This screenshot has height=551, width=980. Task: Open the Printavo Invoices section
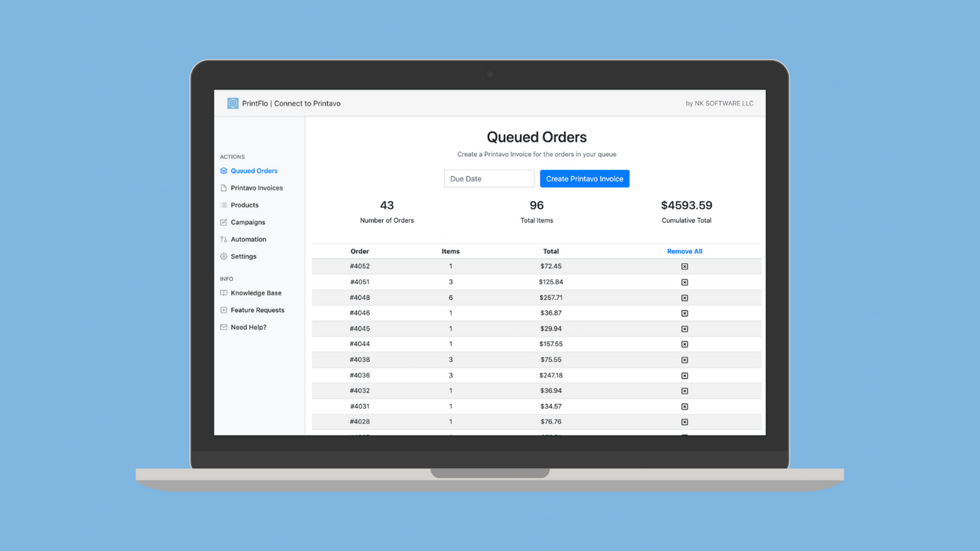tap(256, 187)
